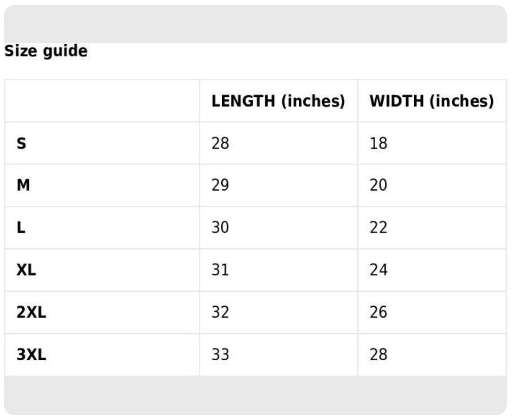This screenshot has width=512, height=420.
Task: Select the WIDTH (inches) column header
Action: click(x=431, y=101)
